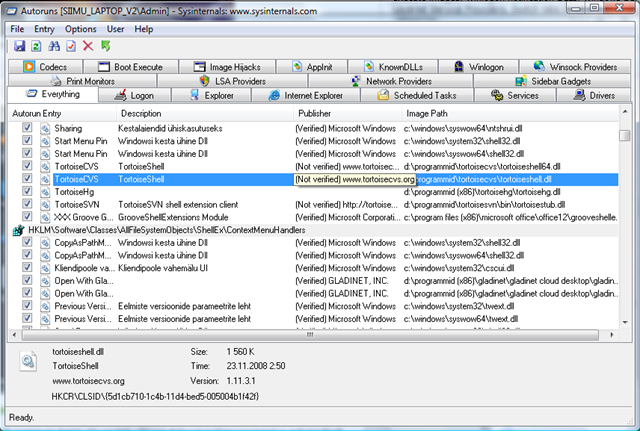Switch to the Scheduled Tasks tab
Screen dimensions: 640x431
click(x=417, y=95)
